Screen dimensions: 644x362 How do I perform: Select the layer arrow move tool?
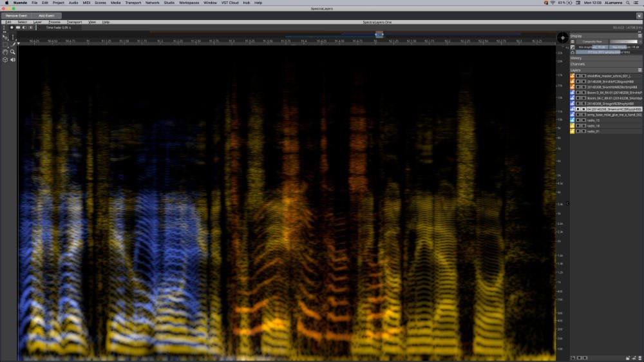[5, 37]
